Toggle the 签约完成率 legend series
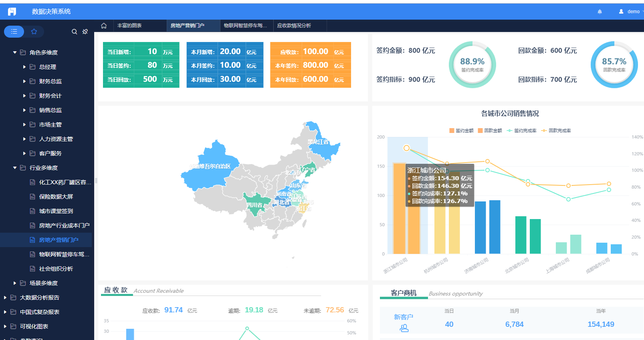Screen dimensions: 644x340 point(521,131)
